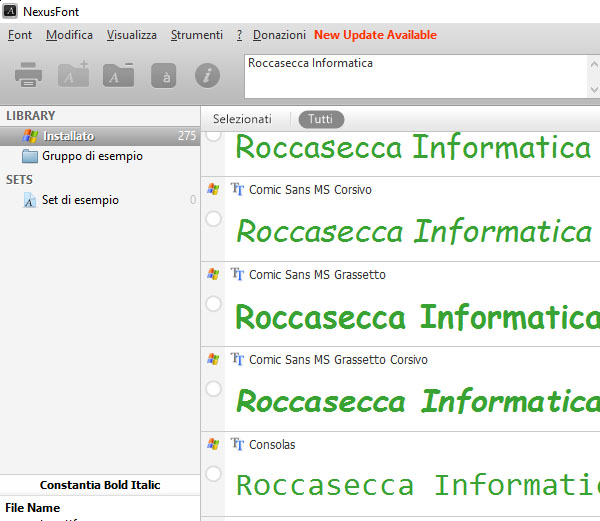Click the Comic Sans MS Grassetto Corsivo sample preview
The width and height of the screenshot is (600, 521).
click(418, 401)
